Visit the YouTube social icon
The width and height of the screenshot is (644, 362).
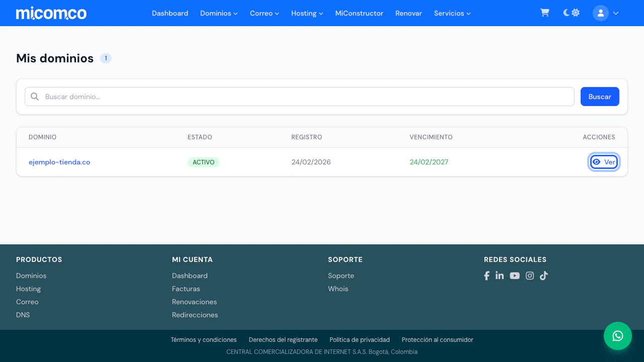point(515,276)
